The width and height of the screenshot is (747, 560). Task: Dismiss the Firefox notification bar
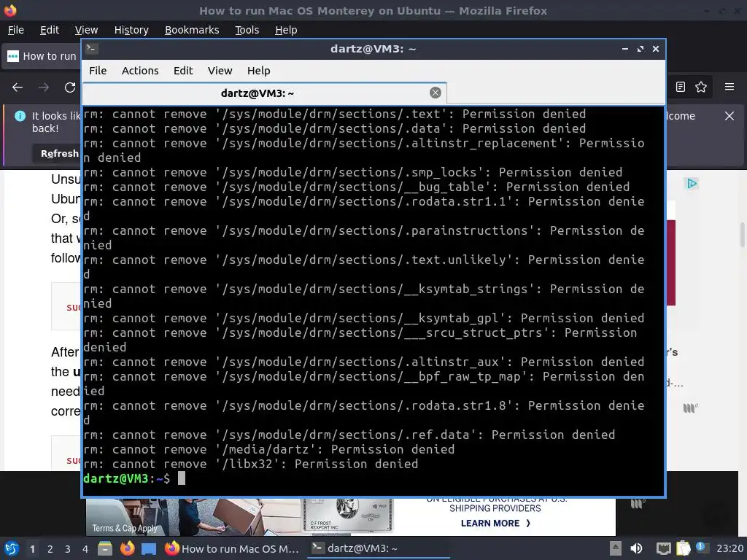tap(729, 116)
